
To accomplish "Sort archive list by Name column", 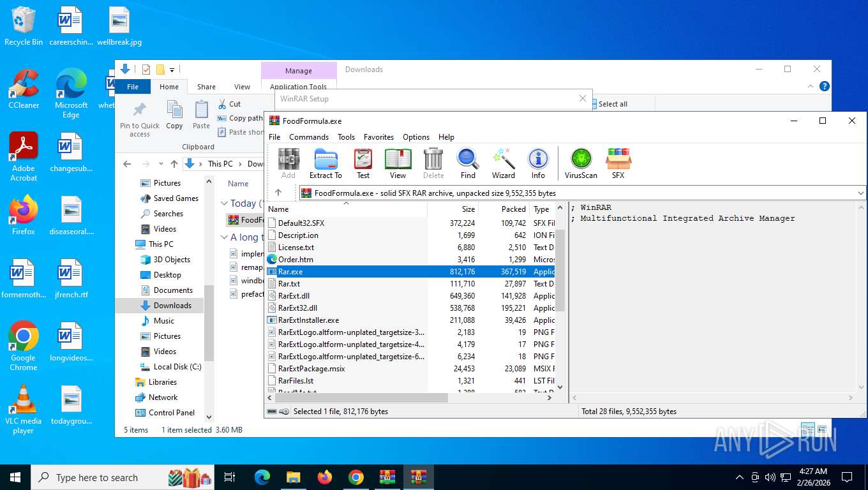I will coord(346,209).
